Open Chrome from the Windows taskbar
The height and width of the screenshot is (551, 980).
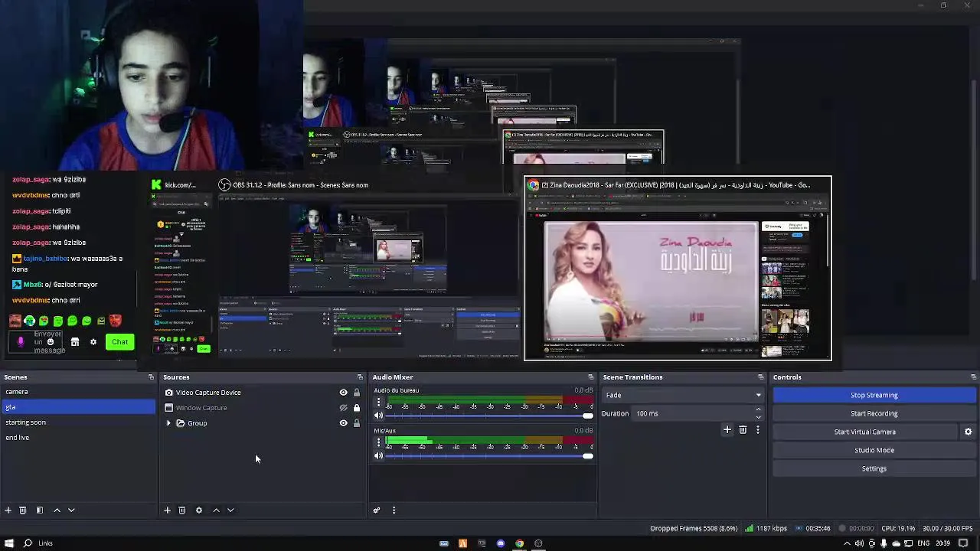[x=520, y=543]
